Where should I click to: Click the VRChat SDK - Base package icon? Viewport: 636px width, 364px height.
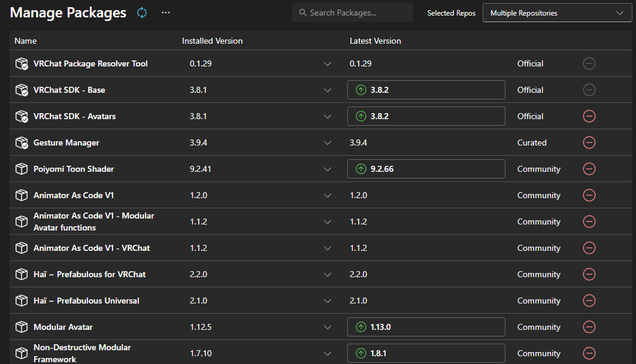tap(22, 90)
